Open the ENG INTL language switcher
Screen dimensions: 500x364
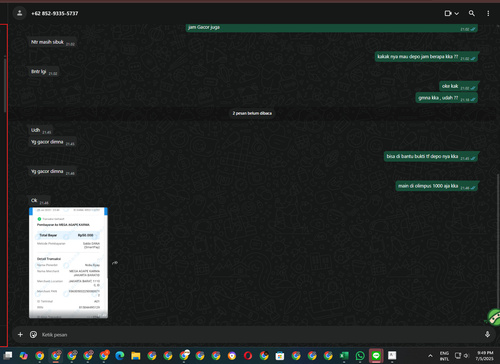444,356
